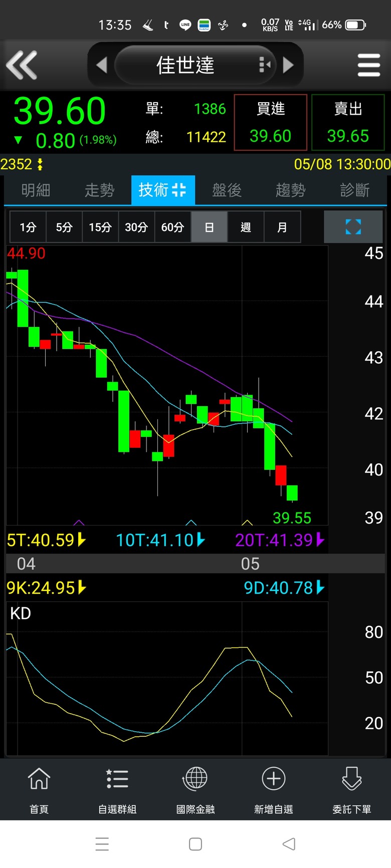Open the 走勢 tab
Viewport: 391px width, 868px height.
point(99,190)
